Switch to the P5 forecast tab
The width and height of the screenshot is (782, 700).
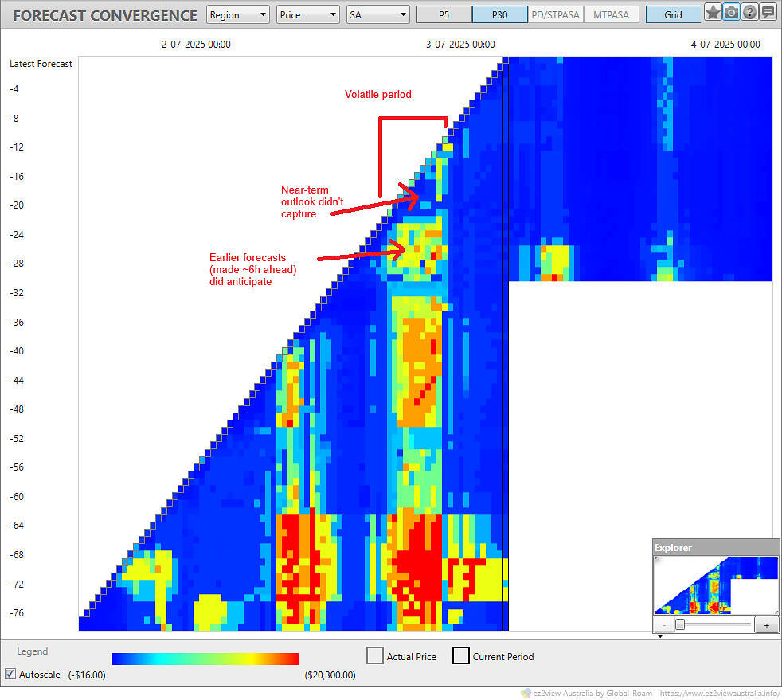tap(444, 14)
